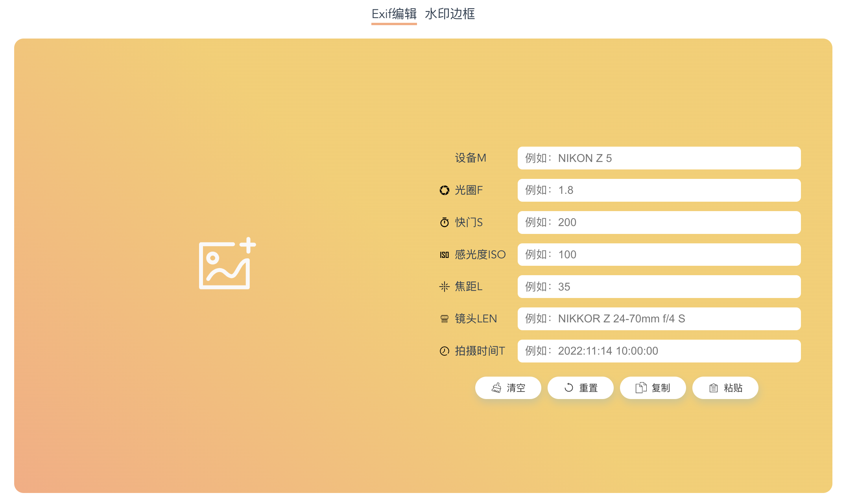The width and height of the screenshot is (845, 504).
Task: Click the stopwatch icon beside 快门S
Action: [445, 223]
